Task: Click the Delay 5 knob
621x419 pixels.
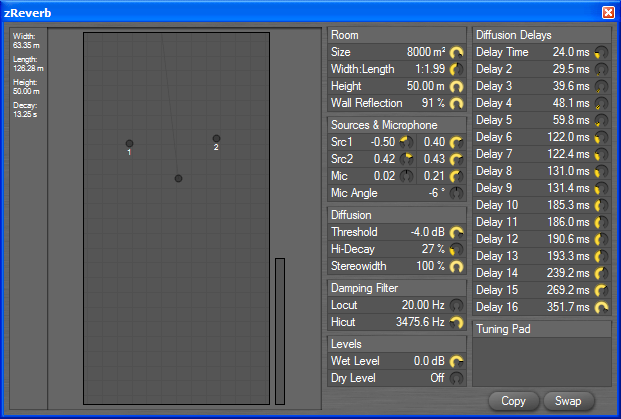Action: 601,120
